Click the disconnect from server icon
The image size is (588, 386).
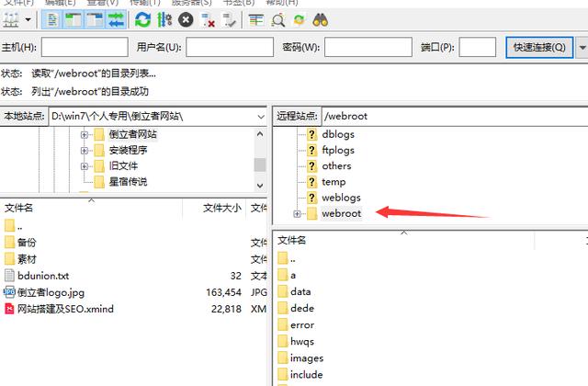pos(209,18)
